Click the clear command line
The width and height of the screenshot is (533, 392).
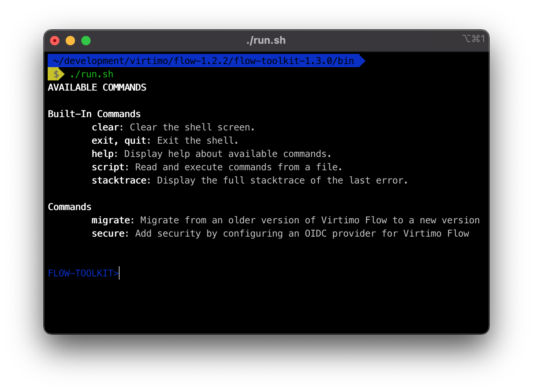coord(173,127)
